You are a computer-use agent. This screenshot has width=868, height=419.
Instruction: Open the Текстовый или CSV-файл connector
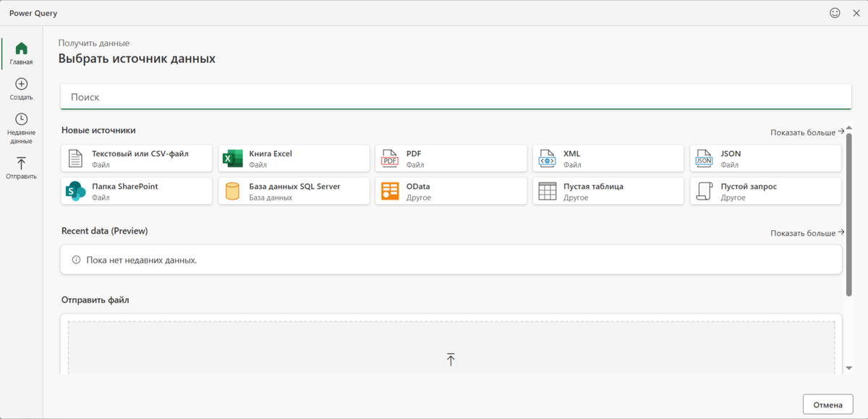136,158
